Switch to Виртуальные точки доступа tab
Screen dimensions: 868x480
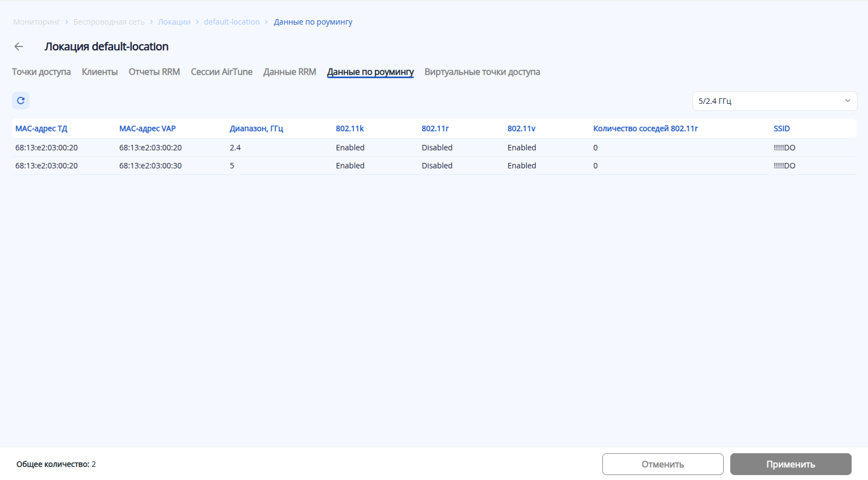(482, 72)
